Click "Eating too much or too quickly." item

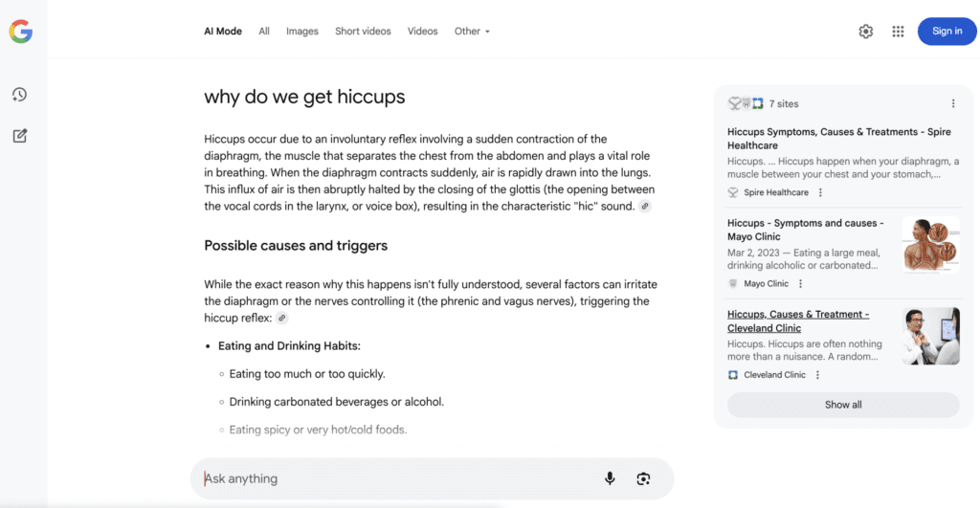pyautogui.click(x=307, y=374)
